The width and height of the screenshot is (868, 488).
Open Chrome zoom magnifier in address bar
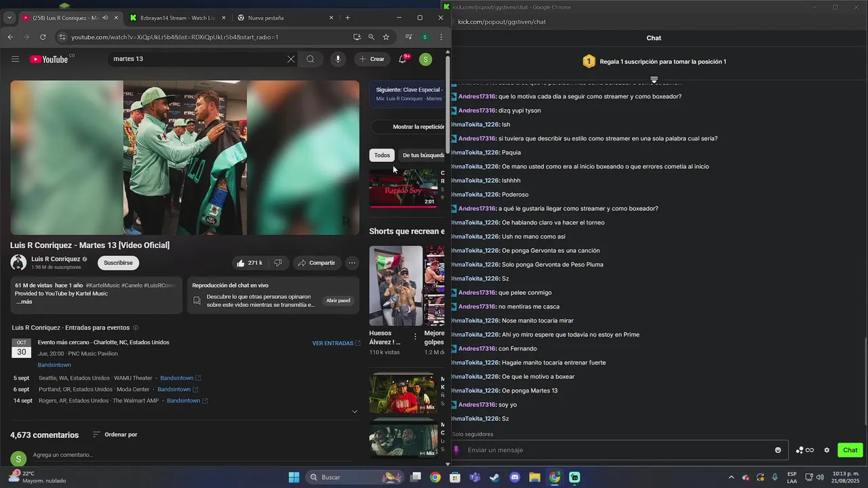pyautogui.click(x=371, y=37)
